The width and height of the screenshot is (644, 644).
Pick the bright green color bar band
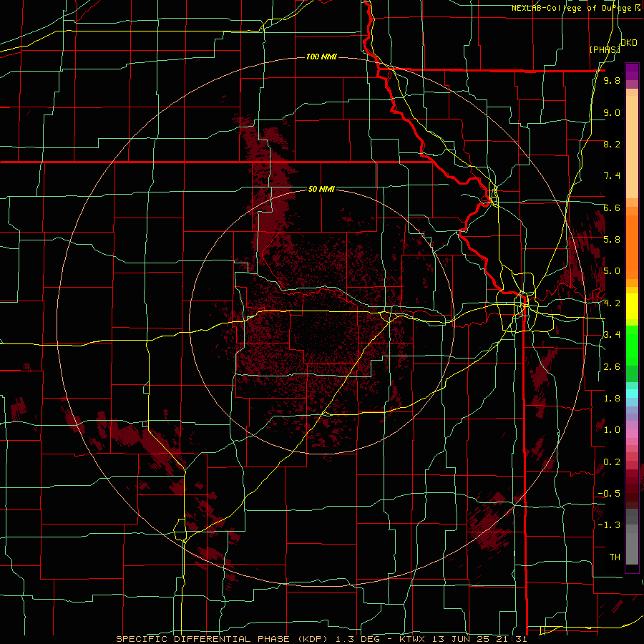point(632,346)
